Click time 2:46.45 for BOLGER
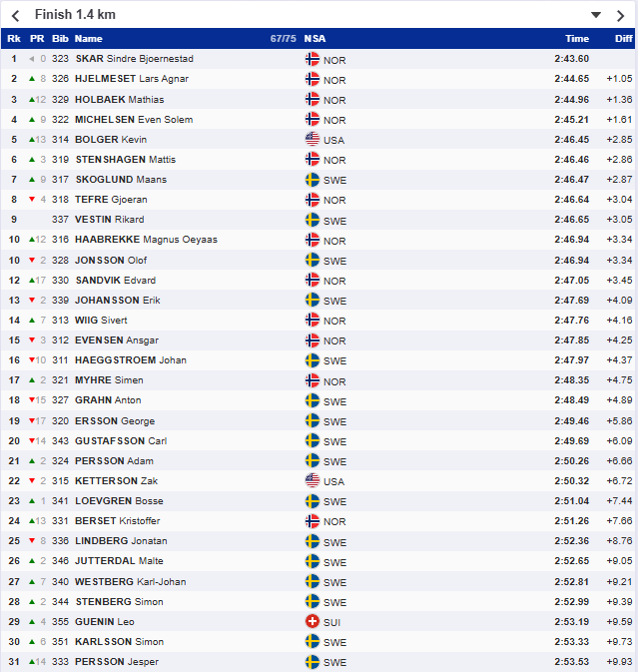Viewport: 638px width, 672px height. tap(571, 139)
